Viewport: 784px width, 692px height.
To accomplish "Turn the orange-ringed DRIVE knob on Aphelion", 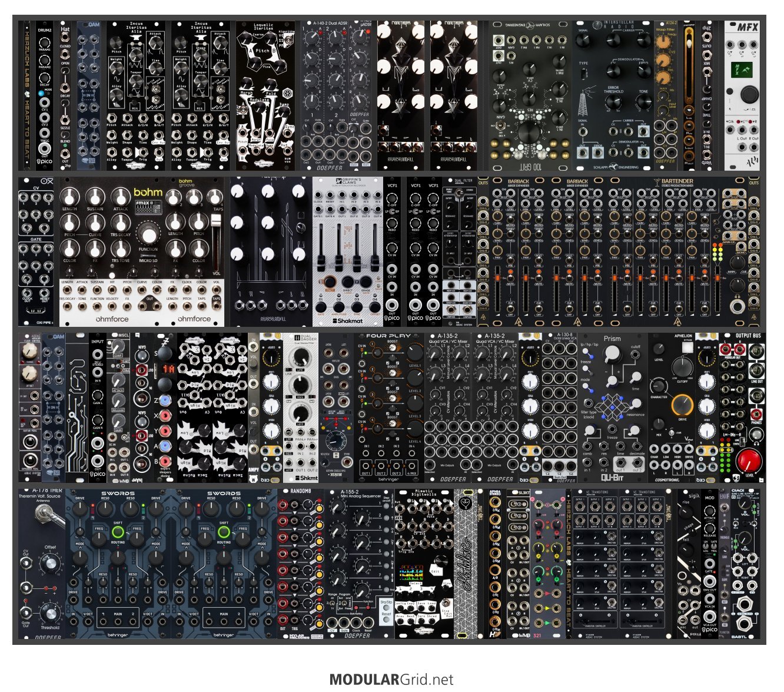I will [682, 406].
